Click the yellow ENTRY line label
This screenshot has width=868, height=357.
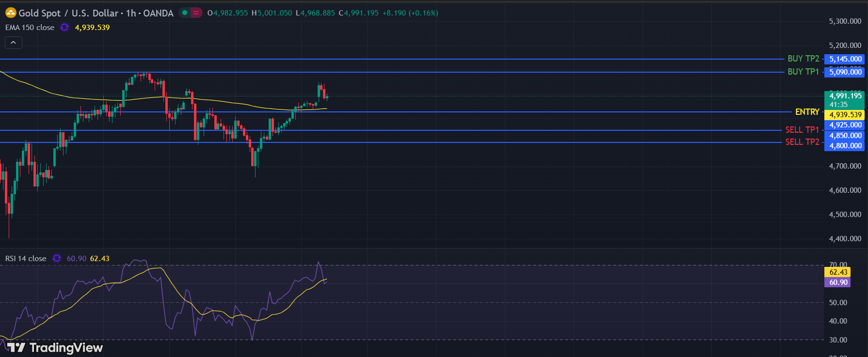[807, 112]
